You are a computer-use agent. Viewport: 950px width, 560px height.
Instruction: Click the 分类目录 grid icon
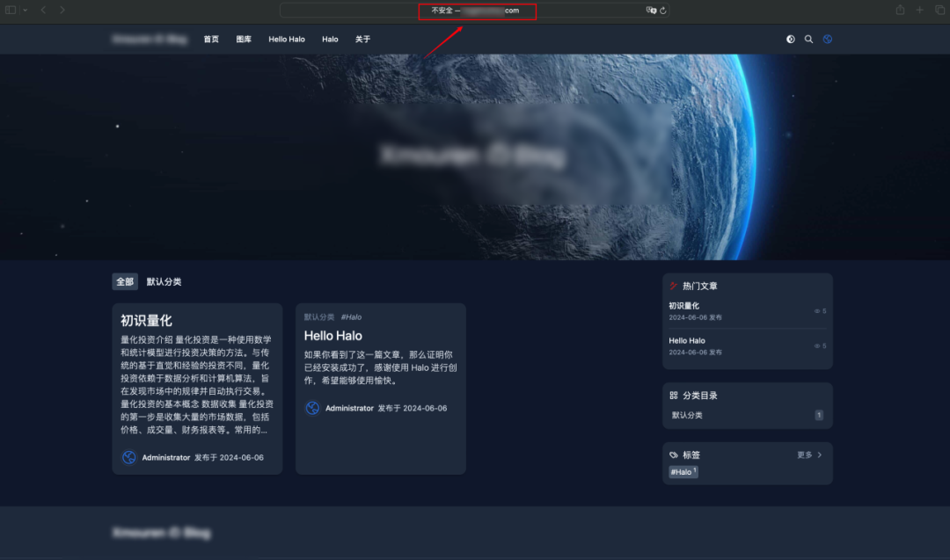[673, 396]
